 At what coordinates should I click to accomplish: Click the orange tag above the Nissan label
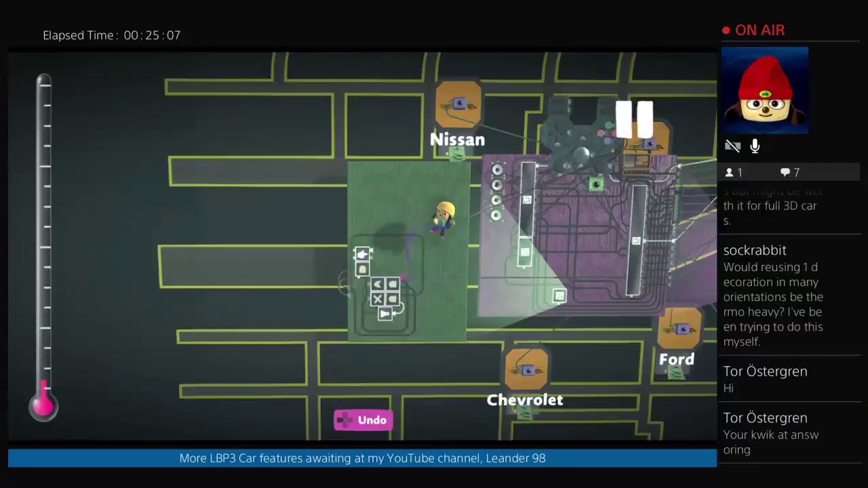pyautogui.click(x=458, y=104)
